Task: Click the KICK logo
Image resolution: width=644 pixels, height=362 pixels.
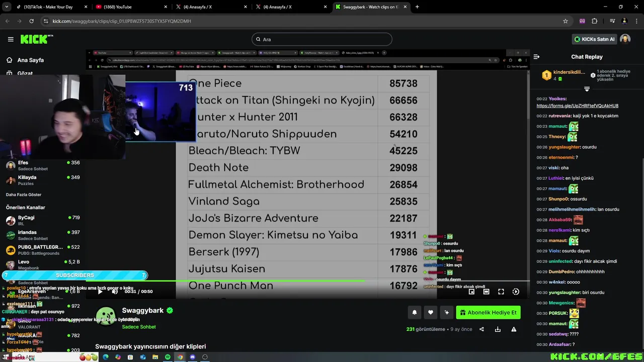Action: (37, 39)
